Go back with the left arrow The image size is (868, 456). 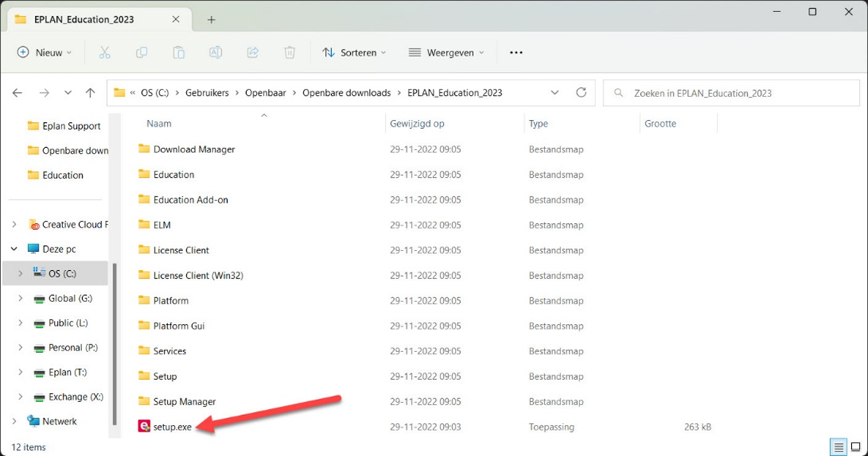pos(17,93)
